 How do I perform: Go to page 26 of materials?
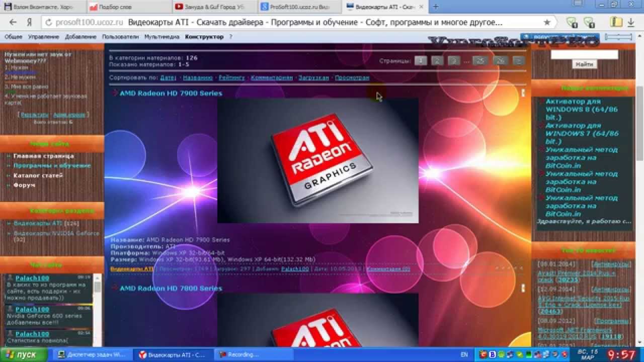(500, 61)
